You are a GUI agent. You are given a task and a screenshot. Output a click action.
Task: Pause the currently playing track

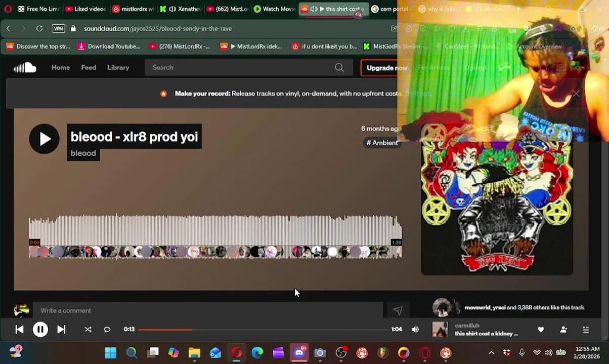40,330
